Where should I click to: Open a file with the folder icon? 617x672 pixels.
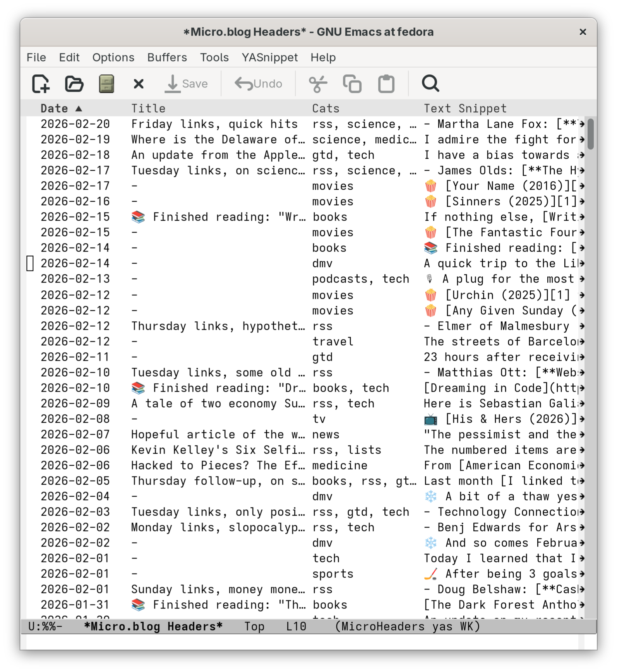(x=74, y=84)
